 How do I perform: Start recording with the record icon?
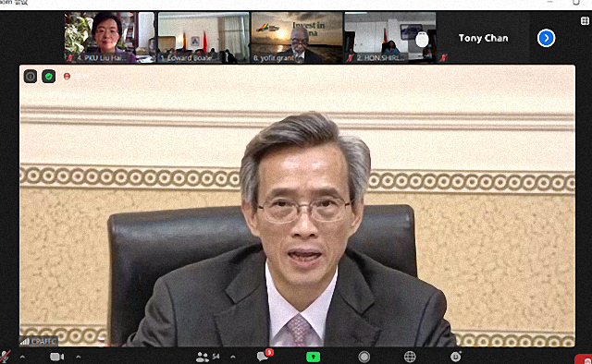(x=364, y=357)
